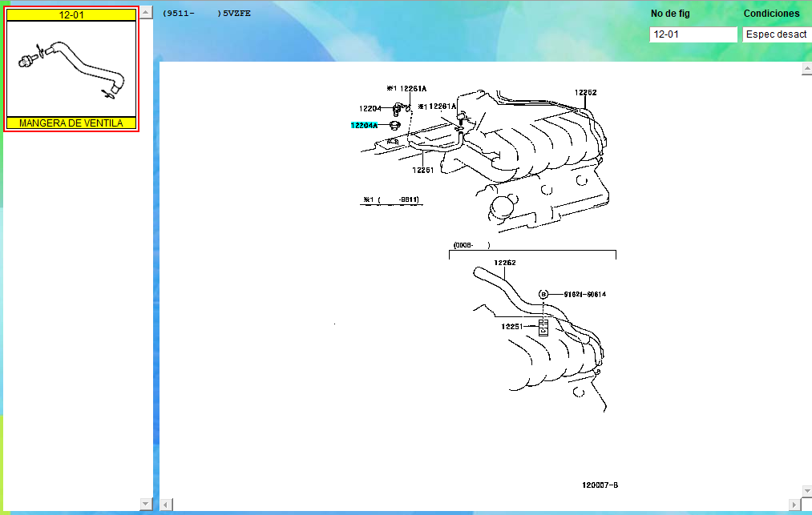
Task: Open the Condiciones field showing Espec desact
Action: (776, 34)
